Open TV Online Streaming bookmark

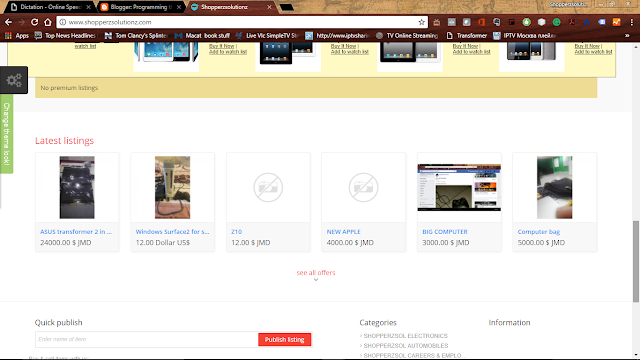click(x=407, y=36)
